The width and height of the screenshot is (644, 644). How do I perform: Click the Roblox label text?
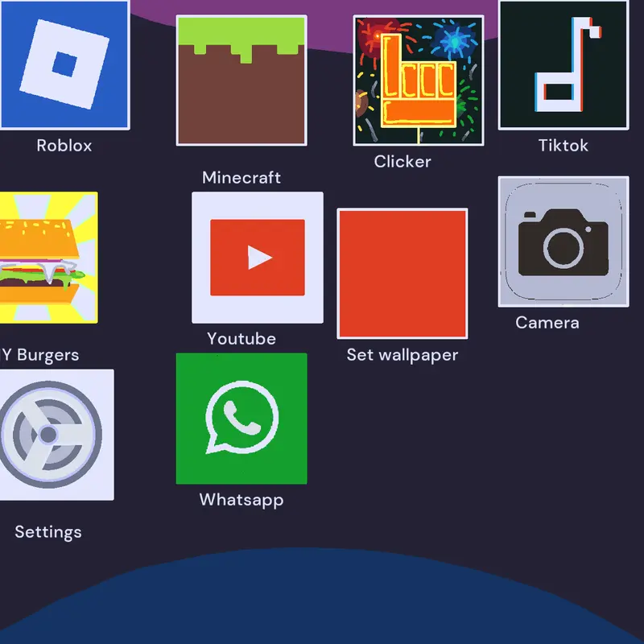click(64, 146)
